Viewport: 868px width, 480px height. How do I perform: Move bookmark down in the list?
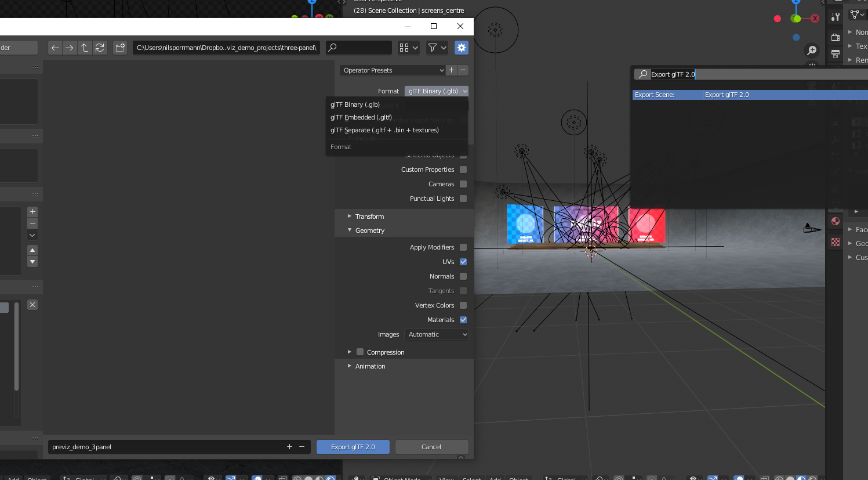click(x=32, y=262)
